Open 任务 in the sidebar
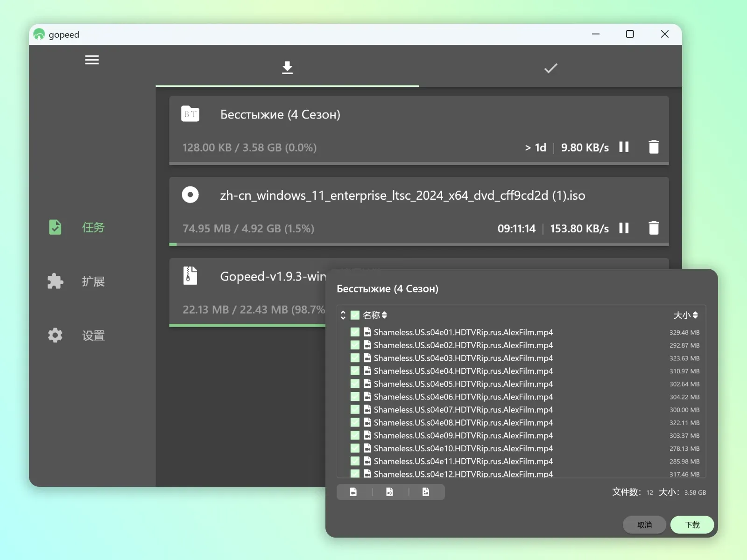This screenshot has height=560, width=747. (x=77, y=227)
